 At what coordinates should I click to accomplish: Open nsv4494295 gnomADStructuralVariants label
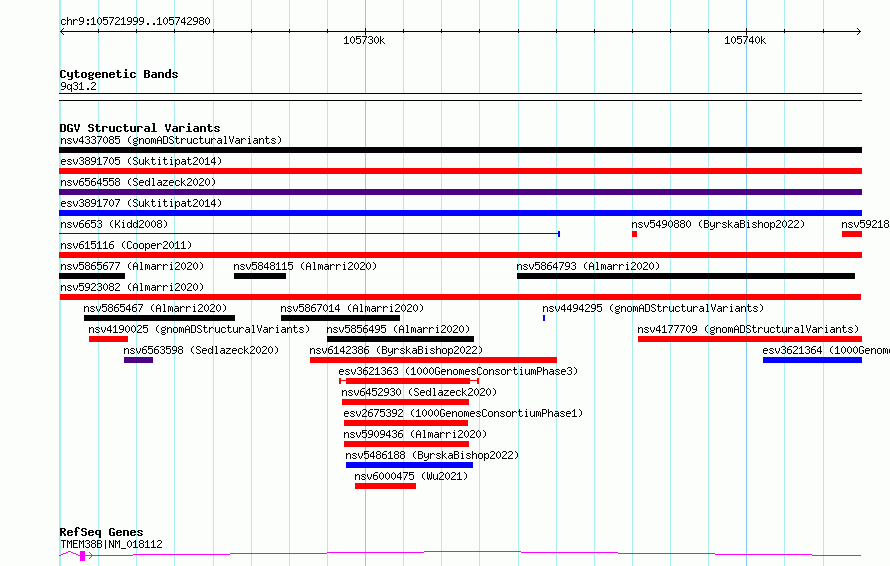tap(653, 308)
